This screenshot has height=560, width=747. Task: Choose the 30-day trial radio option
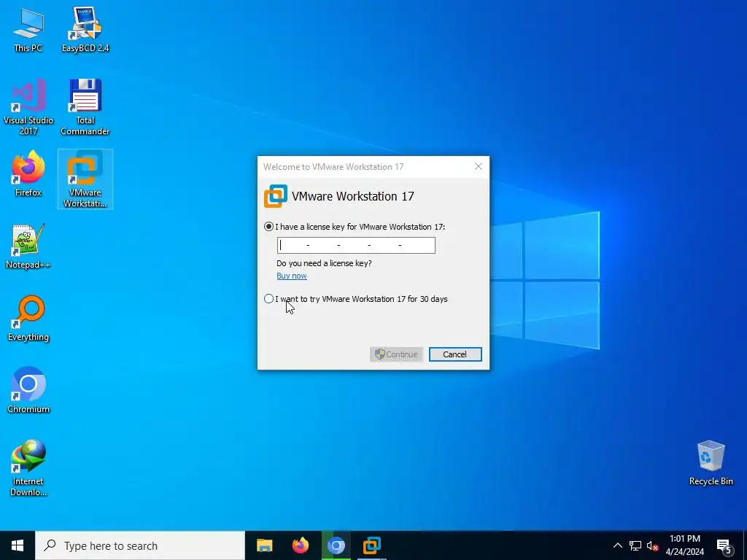coord(268,299)
